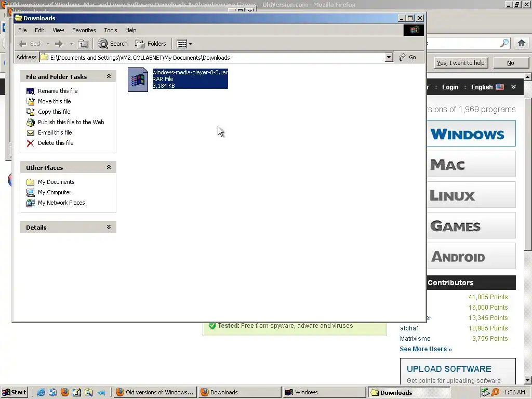
Task: Toggle the Folders pane button
Action: click(151, 44)
